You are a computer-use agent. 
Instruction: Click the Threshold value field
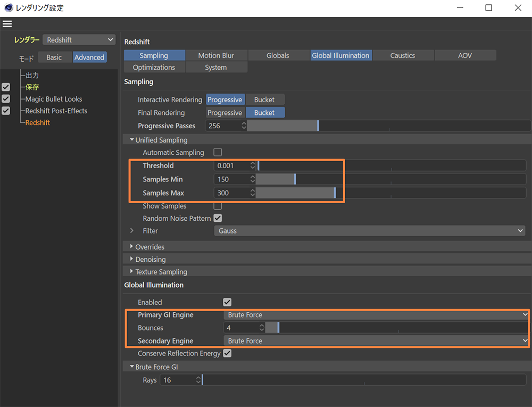coord(232,165)
